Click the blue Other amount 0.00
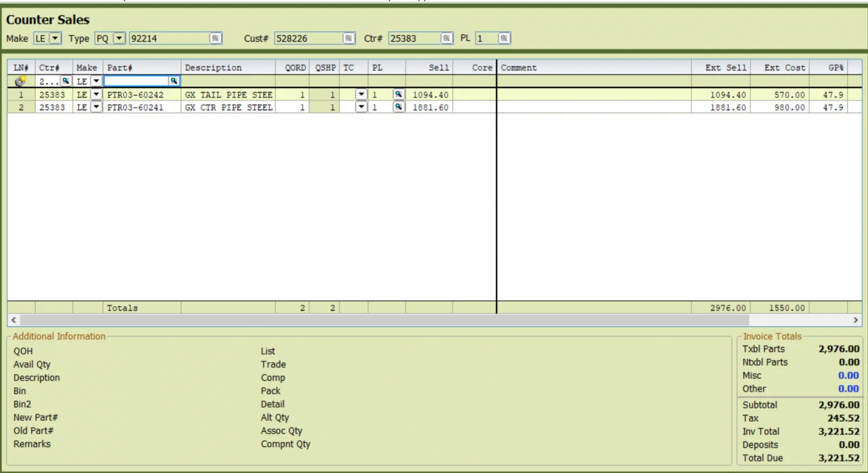This screenshot has width=868, height=473. 848,388
